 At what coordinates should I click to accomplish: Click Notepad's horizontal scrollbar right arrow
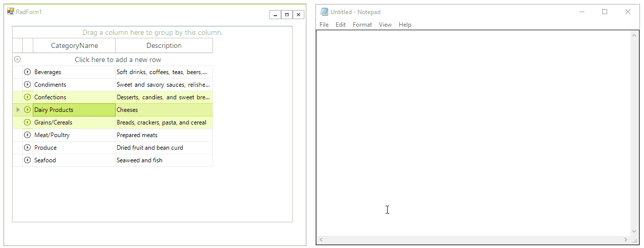(x=626, y=240)
